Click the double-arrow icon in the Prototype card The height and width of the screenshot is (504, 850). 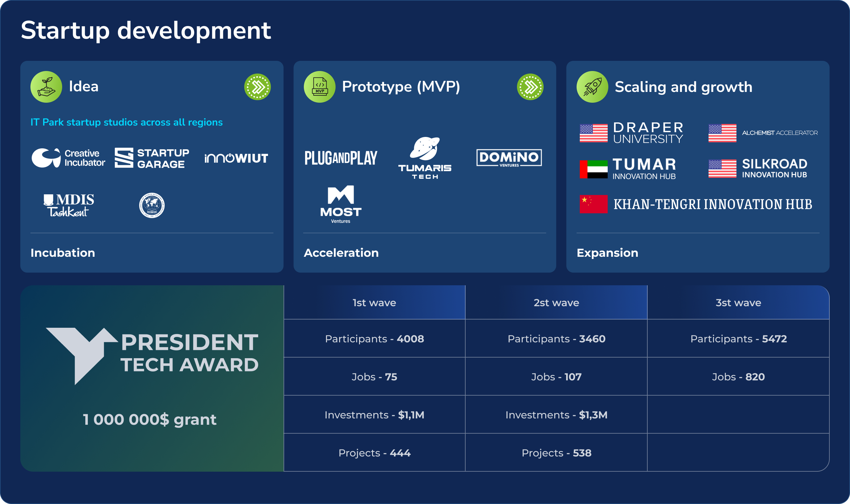530,87
